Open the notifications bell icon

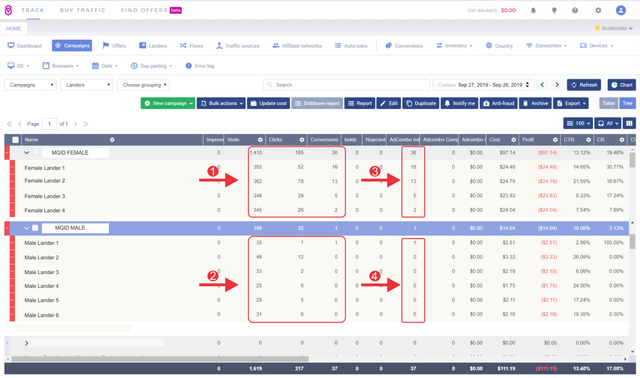click(533, 11)
